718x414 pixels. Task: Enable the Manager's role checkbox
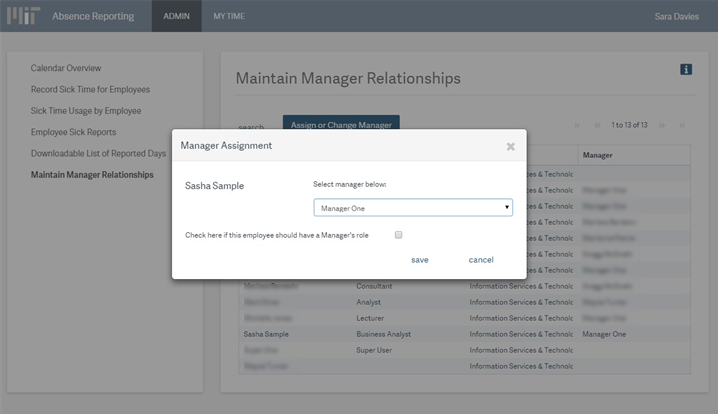(x=398, y=235)
